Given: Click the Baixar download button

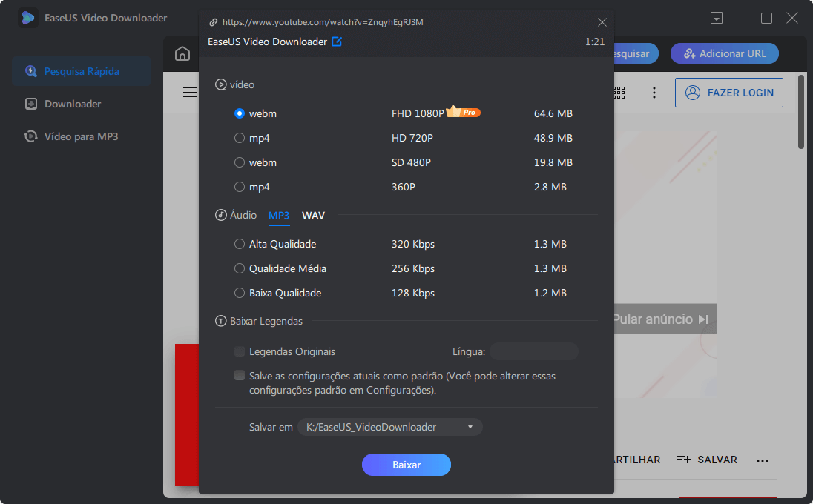Looking at the screenshot, I should [406, 465].
